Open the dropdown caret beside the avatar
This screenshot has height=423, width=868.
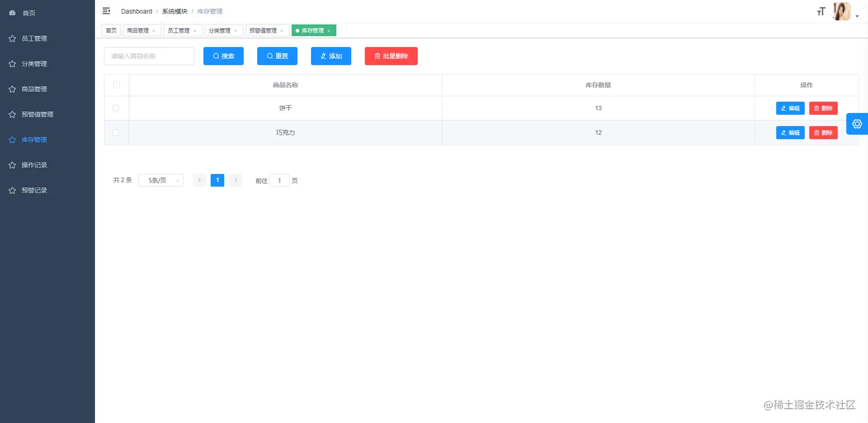coord(857,17)
